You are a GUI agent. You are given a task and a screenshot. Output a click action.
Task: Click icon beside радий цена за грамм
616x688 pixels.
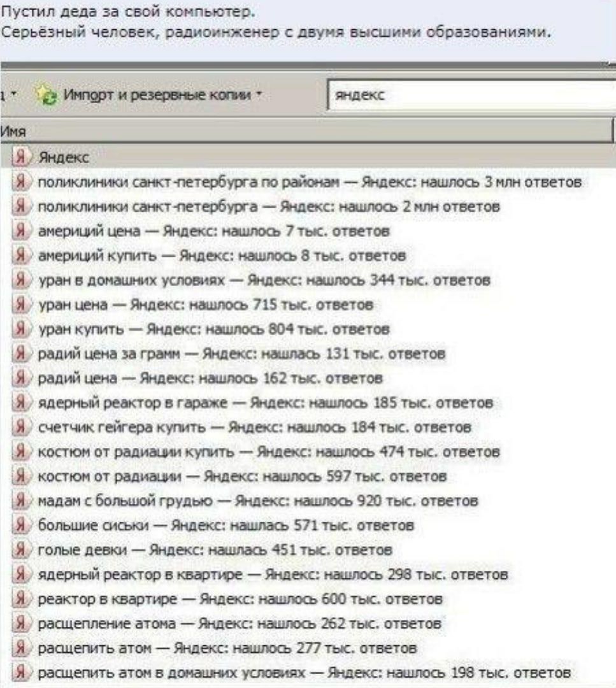tap(21, 354)
